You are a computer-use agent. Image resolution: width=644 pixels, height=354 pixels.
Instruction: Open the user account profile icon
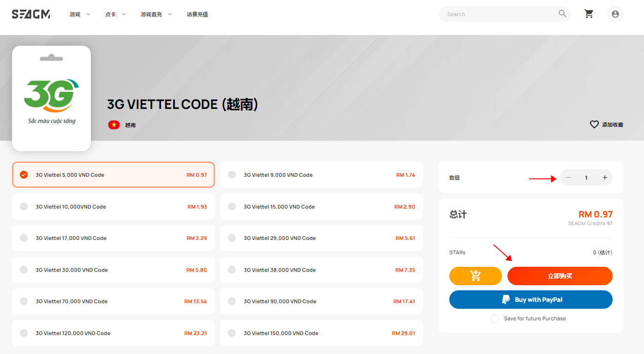[615, 14]
